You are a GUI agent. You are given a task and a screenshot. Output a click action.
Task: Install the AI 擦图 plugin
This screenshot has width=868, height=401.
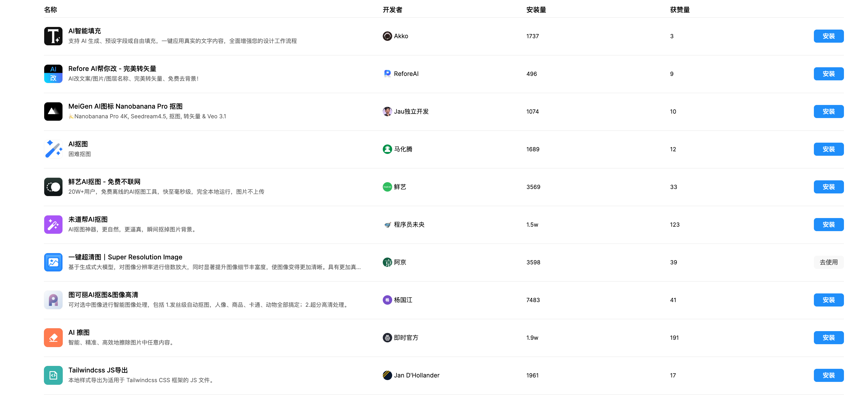pos(828,338)
